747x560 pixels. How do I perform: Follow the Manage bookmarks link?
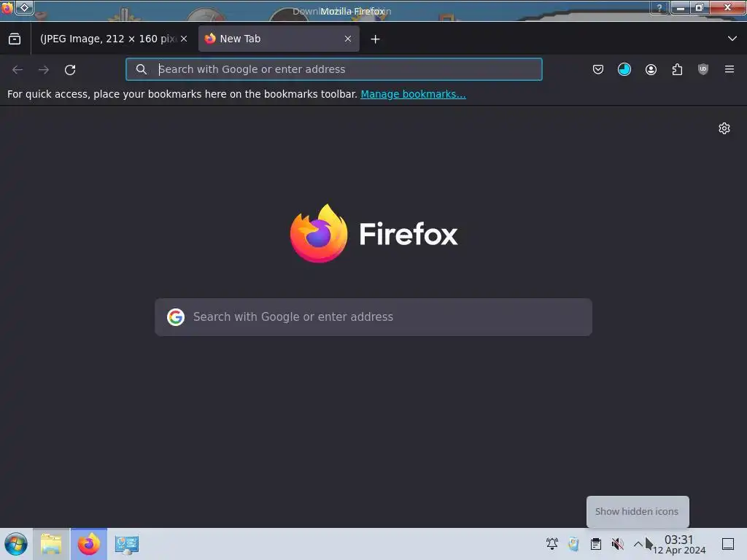(413, 94)
